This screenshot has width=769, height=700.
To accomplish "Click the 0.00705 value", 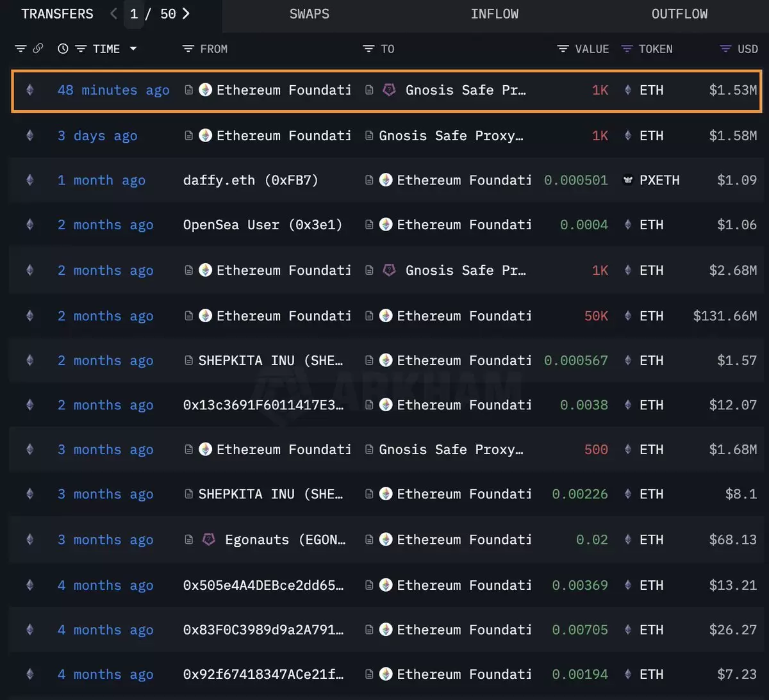I will coord(580,630).
